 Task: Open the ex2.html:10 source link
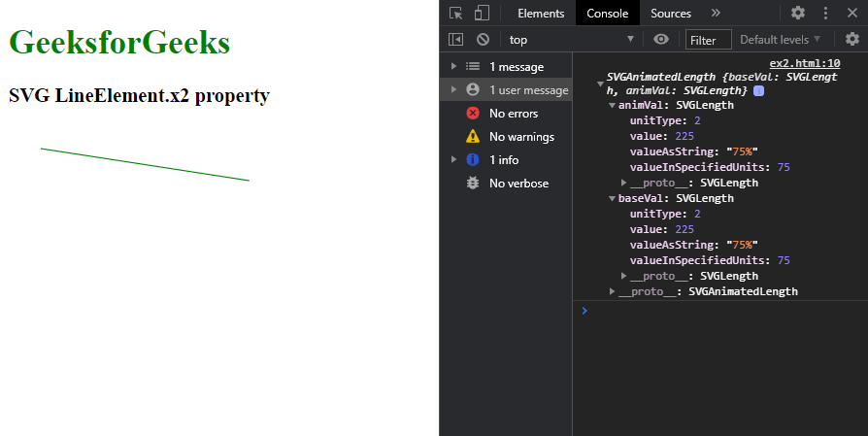click(x=804, y=63)
